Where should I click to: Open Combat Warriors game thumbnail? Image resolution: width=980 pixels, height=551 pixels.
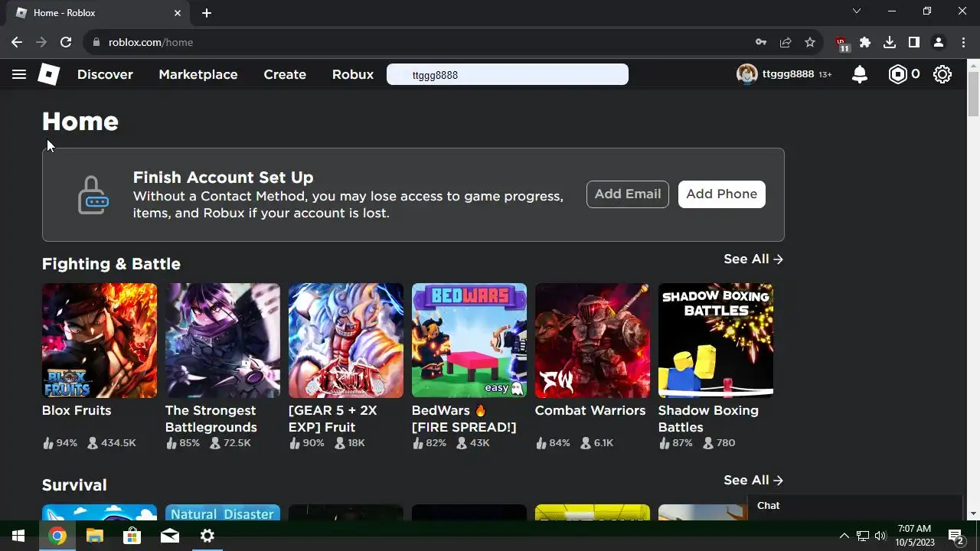pos(593,341)
